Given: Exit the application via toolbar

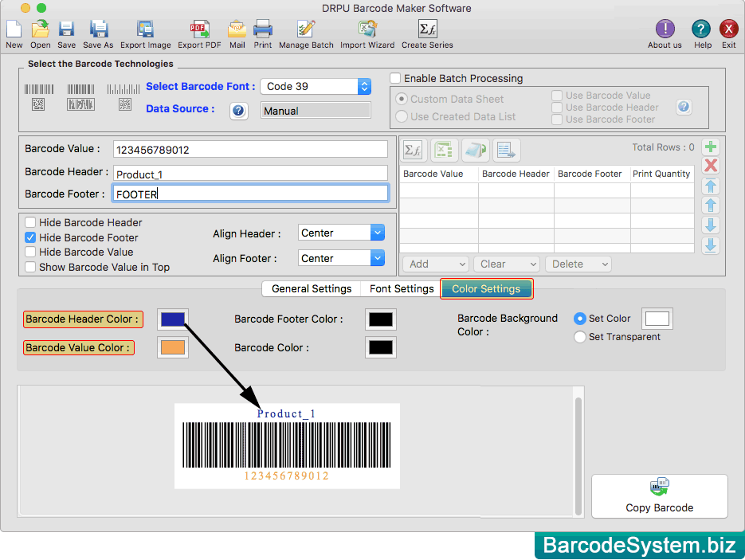Looking at the screenshot, I should [x=728, y=34].
